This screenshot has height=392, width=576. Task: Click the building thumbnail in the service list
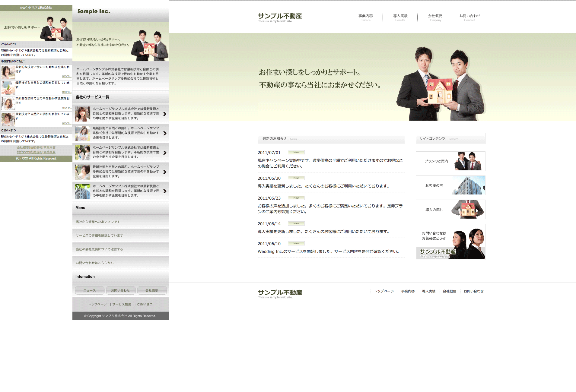point(83,191)
